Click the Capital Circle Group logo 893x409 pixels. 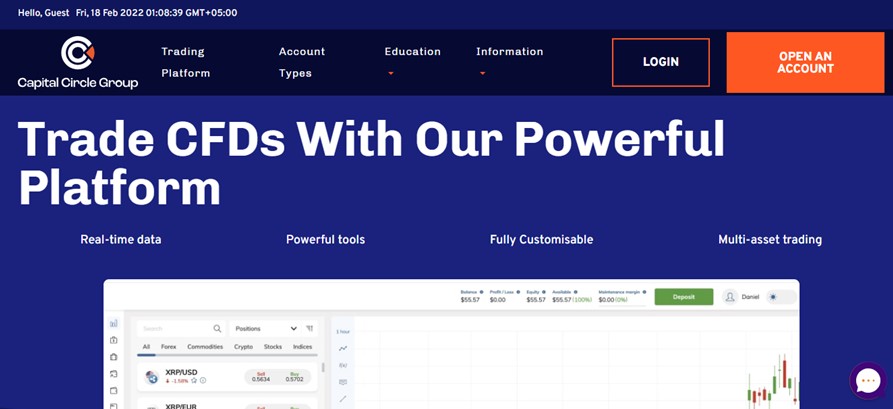(x=78, y=62)
